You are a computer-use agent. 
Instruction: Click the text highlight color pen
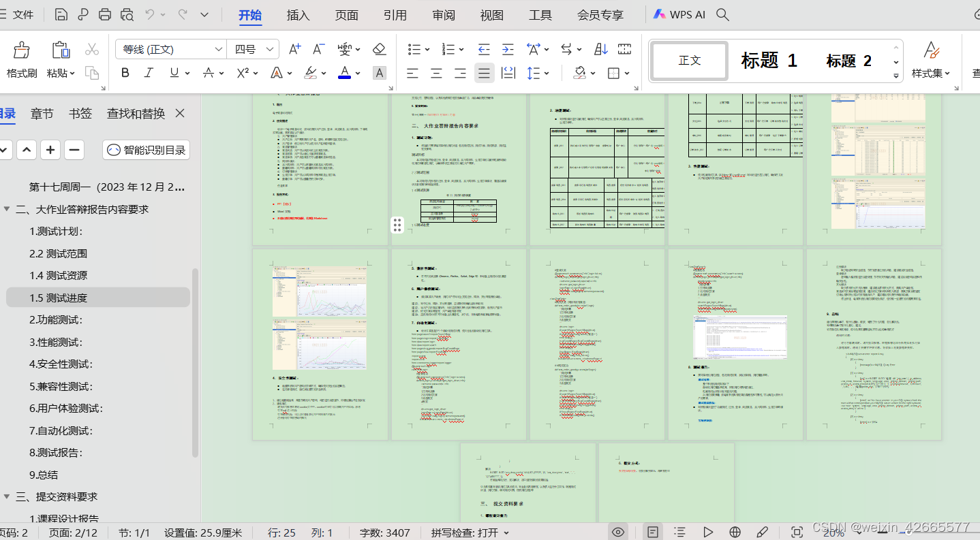pyautogui.click(x=310, y=73)
